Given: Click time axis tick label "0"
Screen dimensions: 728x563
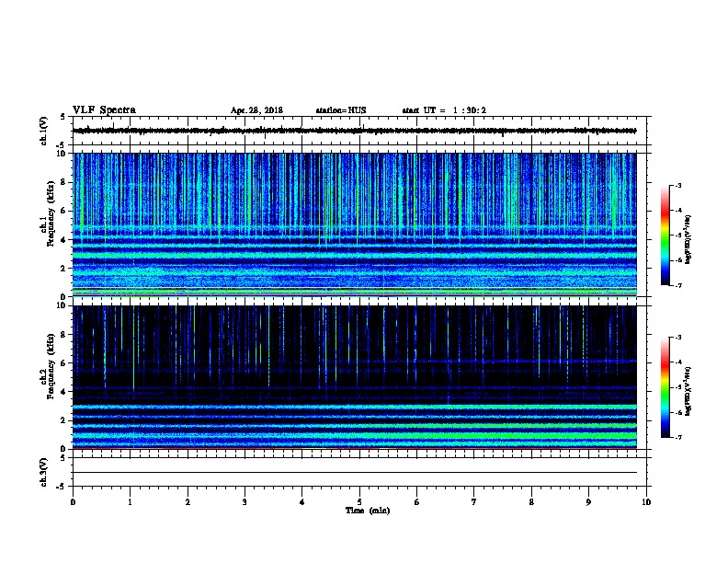Looking at the screenshot, I should (73, 502).
